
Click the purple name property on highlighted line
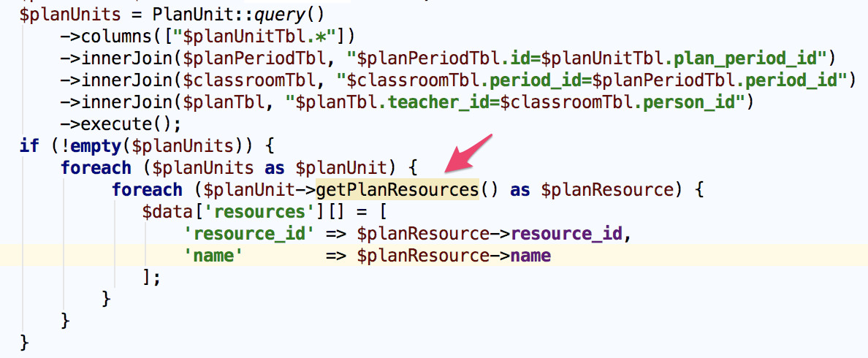click(530, 256)
